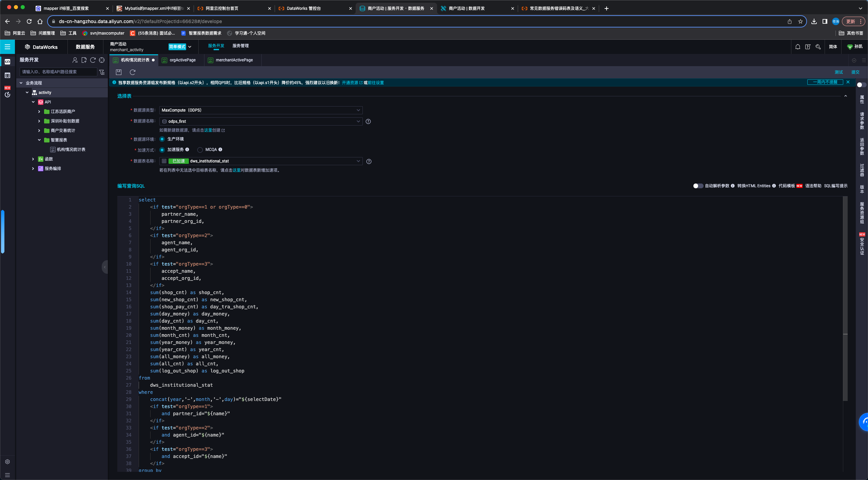Click the wrench settings icon in header
868x480 pixels.
(818, 47)
